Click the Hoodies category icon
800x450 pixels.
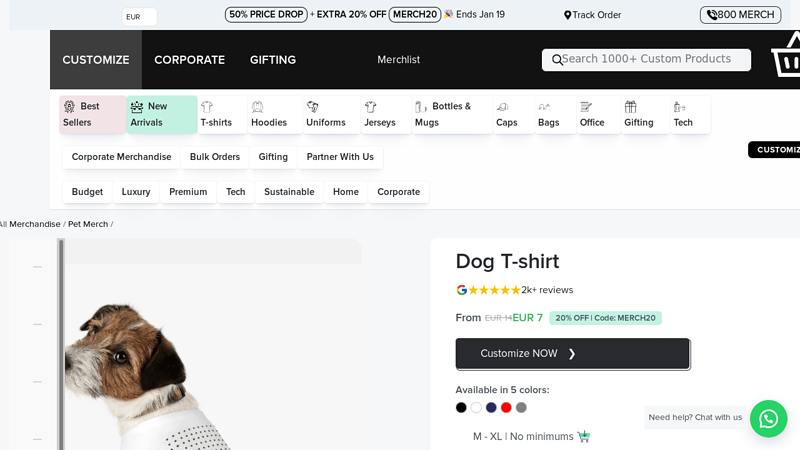[257, 107]
